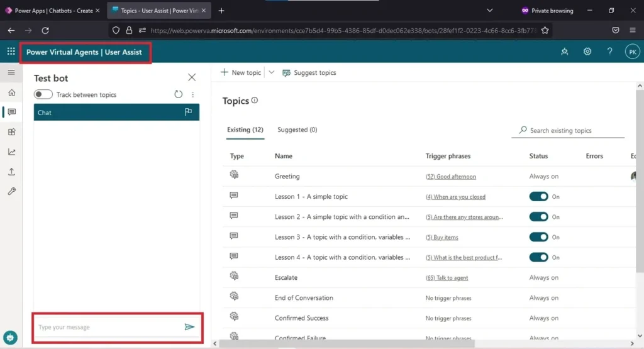Open the browser application menu
This screenshot has width=644, height=349.
click(633, 30)
